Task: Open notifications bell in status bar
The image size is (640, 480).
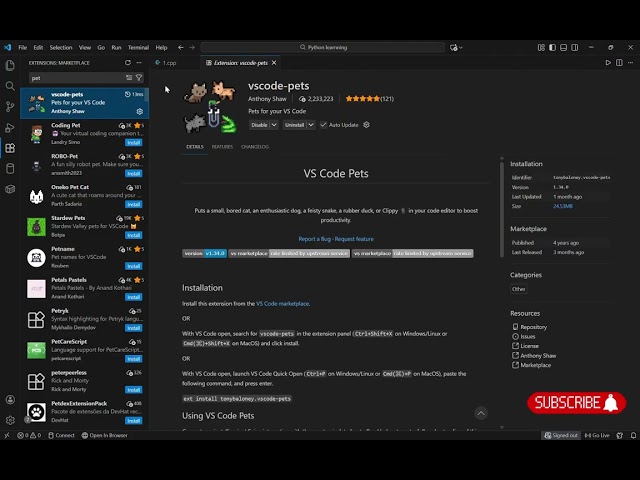Action: 633,435
